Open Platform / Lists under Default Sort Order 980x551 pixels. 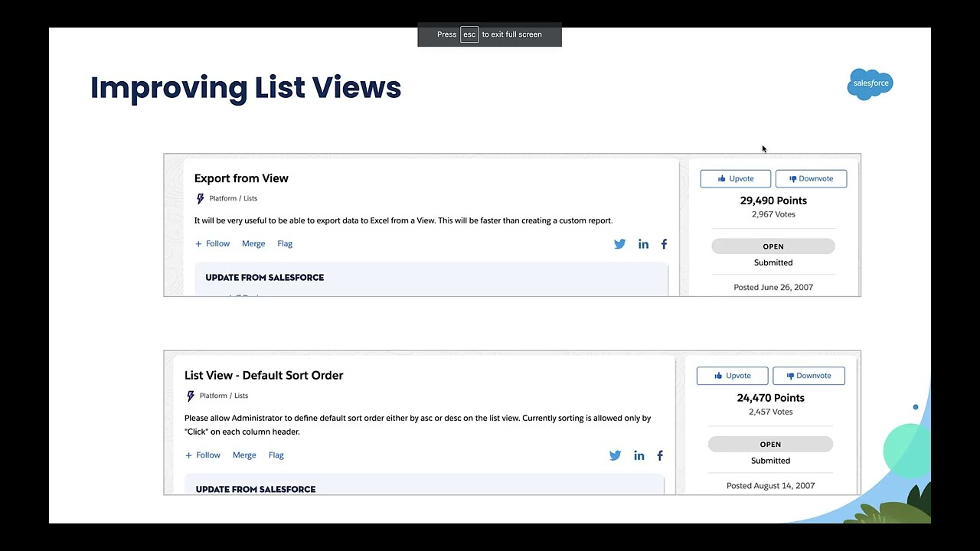pos(224,396)
